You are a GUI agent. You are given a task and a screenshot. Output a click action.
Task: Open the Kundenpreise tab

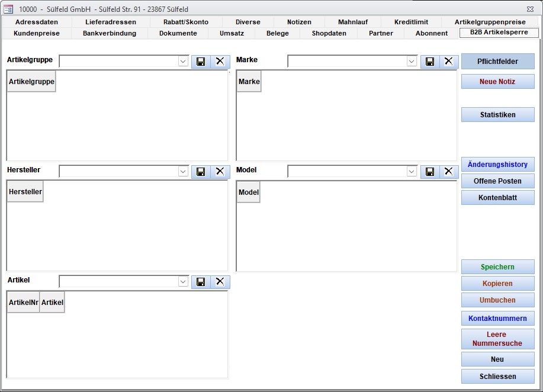click(37, 33)
